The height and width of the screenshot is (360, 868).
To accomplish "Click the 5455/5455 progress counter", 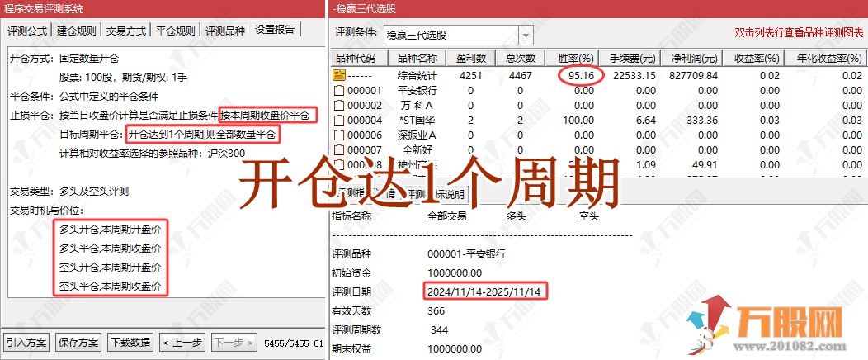I will pyautogui.click(x=288, y=344).
